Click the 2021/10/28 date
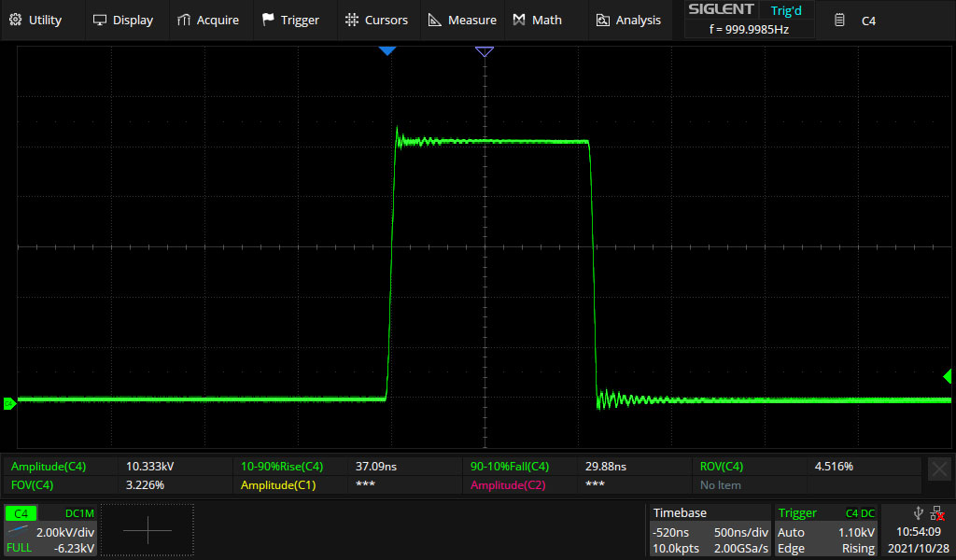This screenshot has width=956, height=560. [x=919, y=549]
